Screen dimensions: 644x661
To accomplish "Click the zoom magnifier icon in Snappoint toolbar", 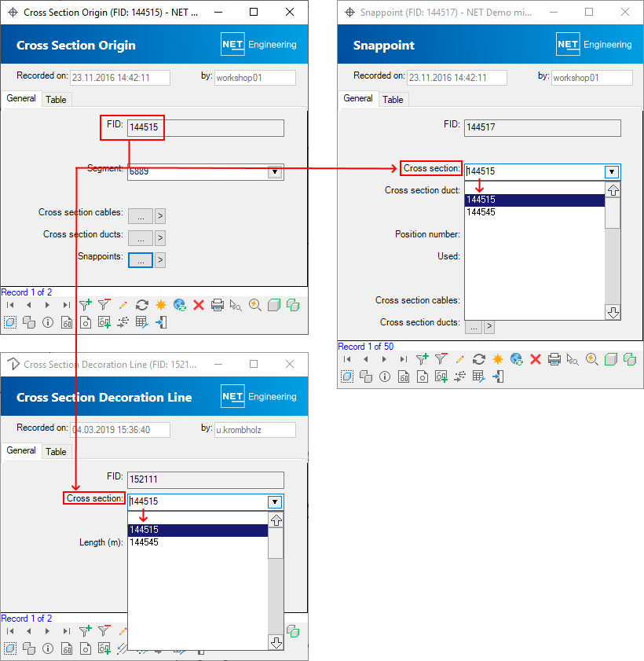I will coord(592,359).
